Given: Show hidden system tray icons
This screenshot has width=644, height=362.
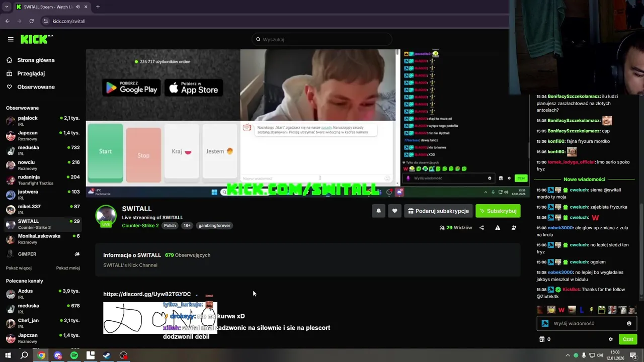Looking at the screenshot, I should click(x=568, y=355).
